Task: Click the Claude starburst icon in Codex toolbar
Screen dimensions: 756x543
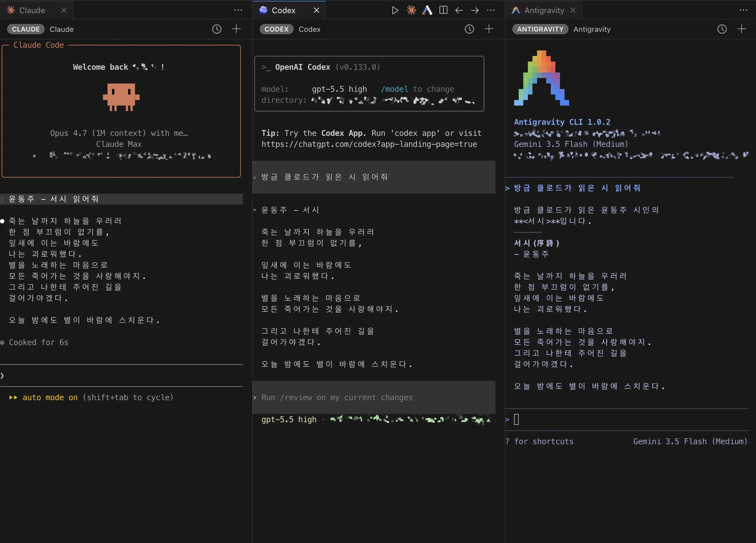Action: click(411, 10)
